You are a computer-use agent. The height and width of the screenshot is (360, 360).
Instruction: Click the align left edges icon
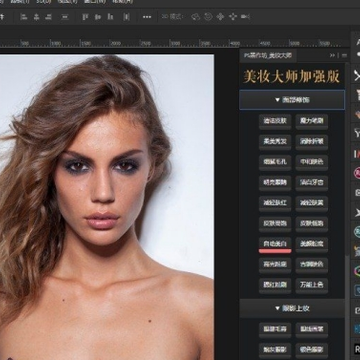(24, 17)
